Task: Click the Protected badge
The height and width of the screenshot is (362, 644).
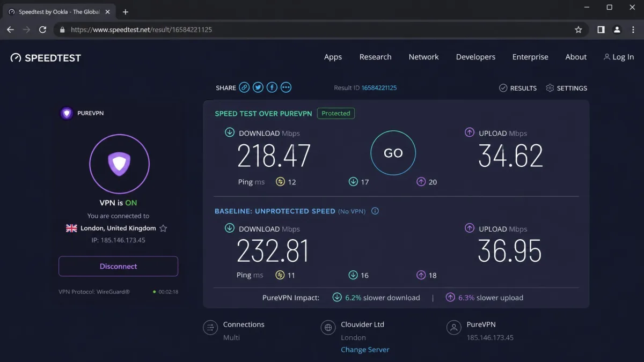Action: click(336, 113)
